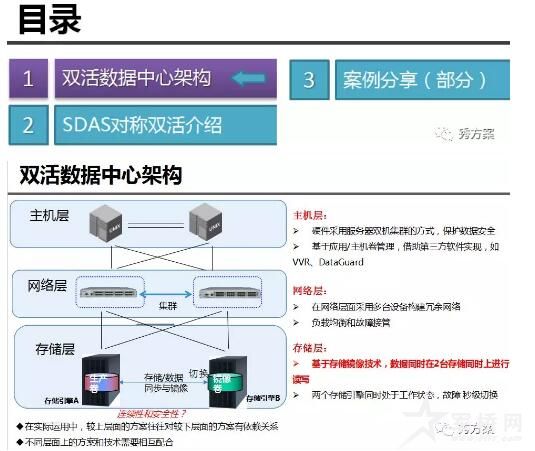
Task: Click the right UNIX server icon in 主机层
Action: pyautogui.click(x=206, y=222)
